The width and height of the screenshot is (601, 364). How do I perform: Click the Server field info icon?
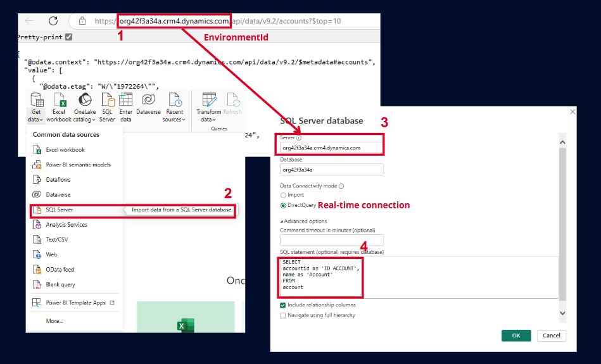[298, 138]
